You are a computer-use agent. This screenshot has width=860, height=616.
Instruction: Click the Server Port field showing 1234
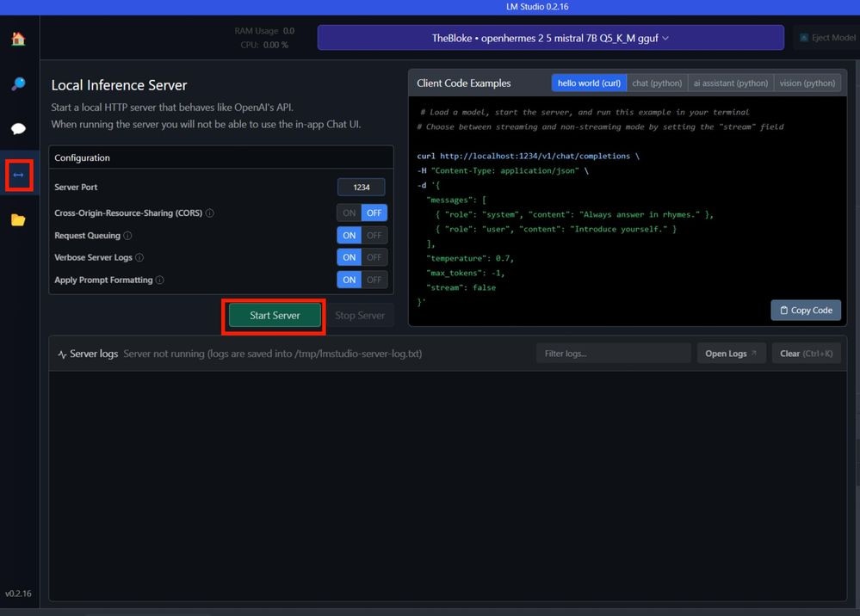tap(361, 187)
